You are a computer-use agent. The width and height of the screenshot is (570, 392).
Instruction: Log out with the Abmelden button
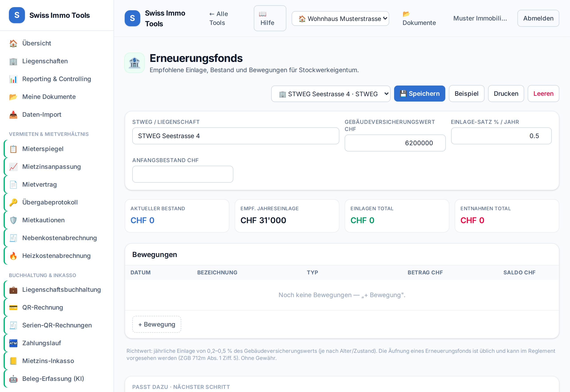coord(538,18)
